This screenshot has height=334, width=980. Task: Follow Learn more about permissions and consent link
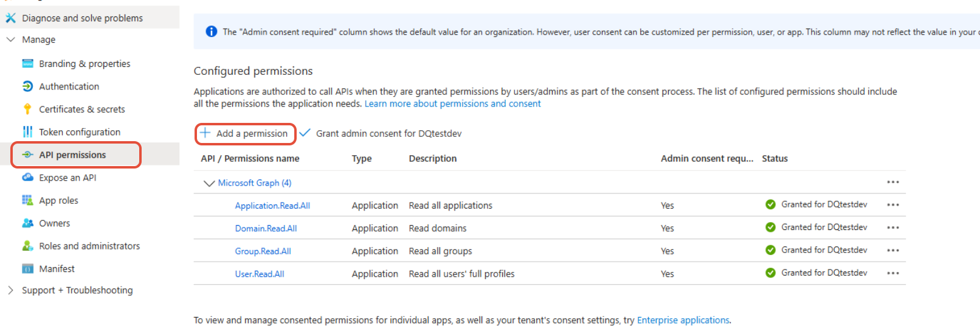(452, 103)
